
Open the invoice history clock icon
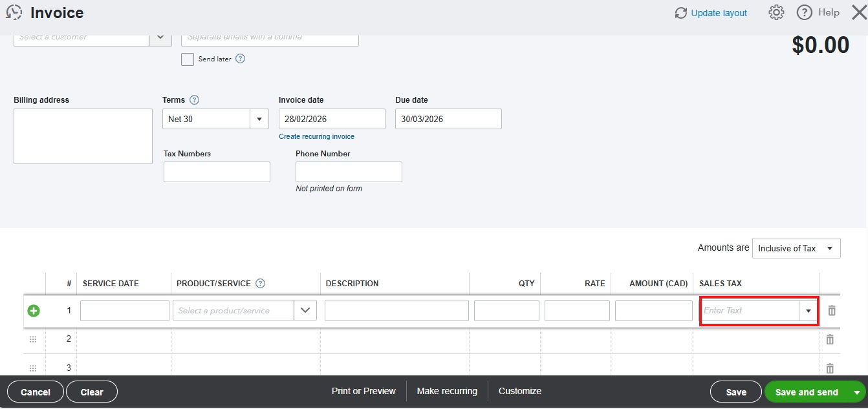point(14,12)
